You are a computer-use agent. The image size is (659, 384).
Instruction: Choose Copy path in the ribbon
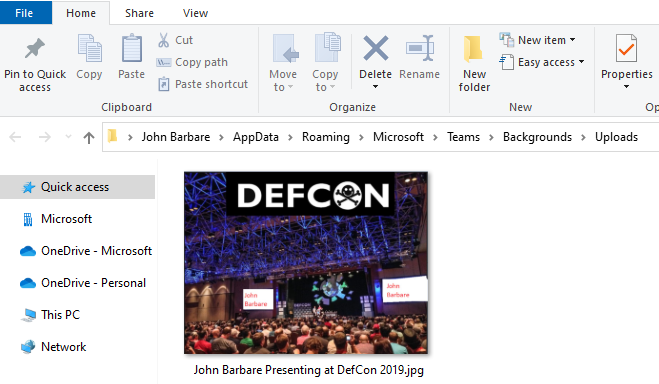(x=192, y=62)
